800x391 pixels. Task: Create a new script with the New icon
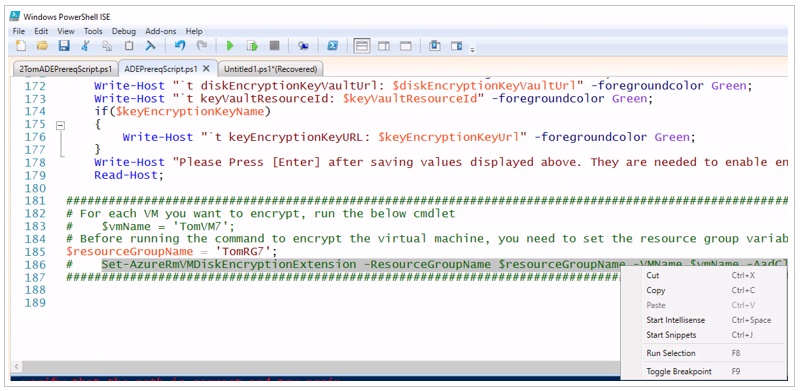pyautogui.click(x=21, y=46)
